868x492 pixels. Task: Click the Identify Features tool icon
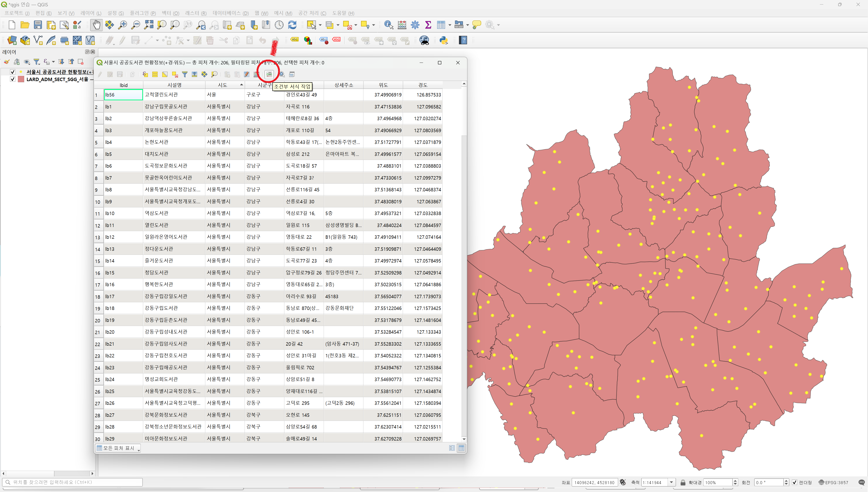tap(388, 25)
